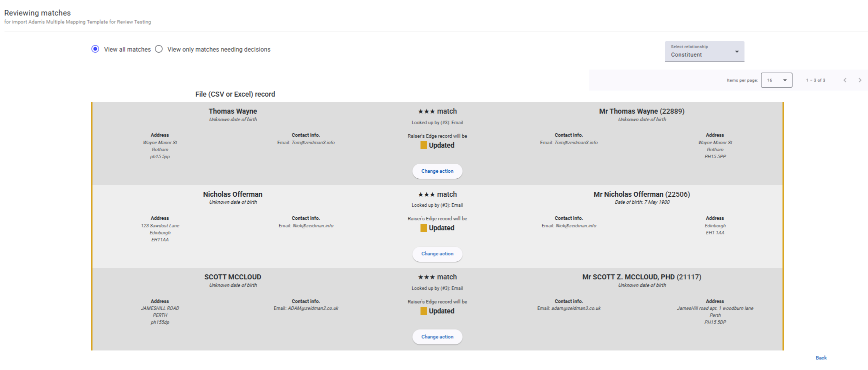Click yellow Updated swatch for Thomas Wayne
The height and width of the screenshot is (370, 868).
423,145
